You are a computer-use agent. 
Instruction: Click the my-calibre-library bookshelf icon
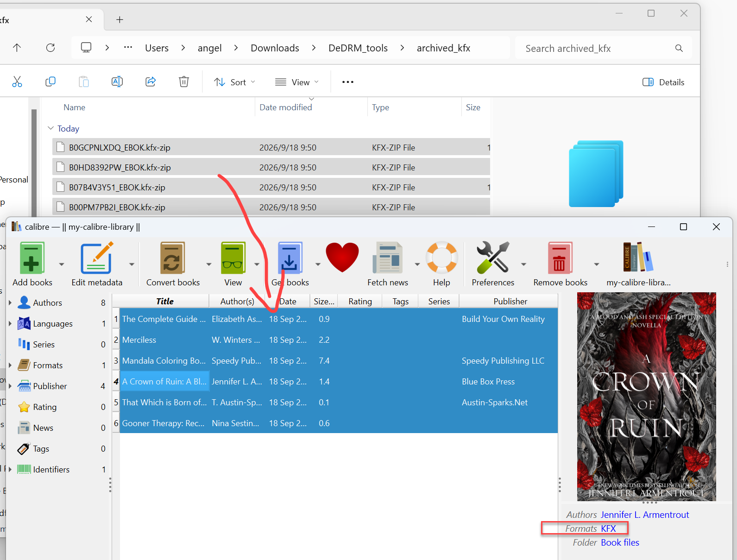click(638, 257)
